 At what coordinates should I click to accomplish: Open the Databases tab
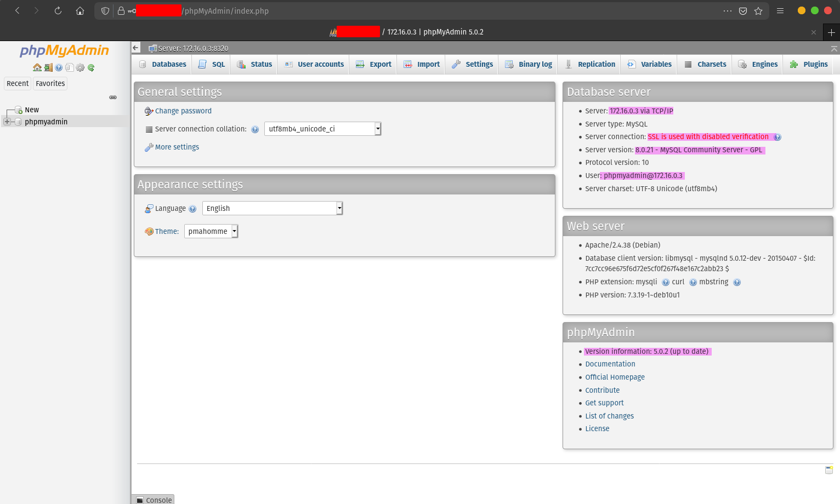(x=163, y=64)
